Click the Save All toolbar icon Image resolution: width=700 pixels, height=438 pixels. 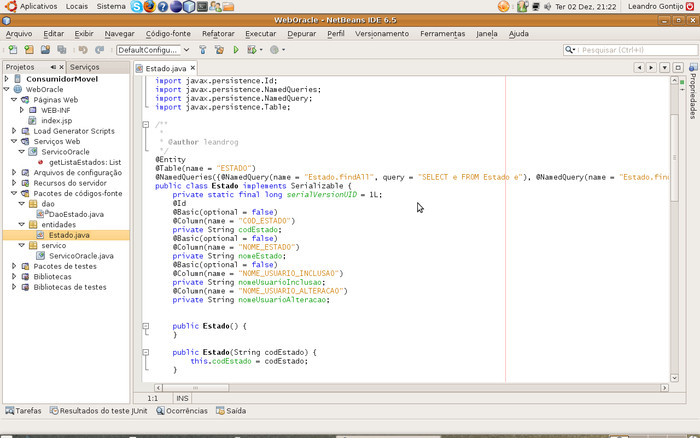coord(62,50)
